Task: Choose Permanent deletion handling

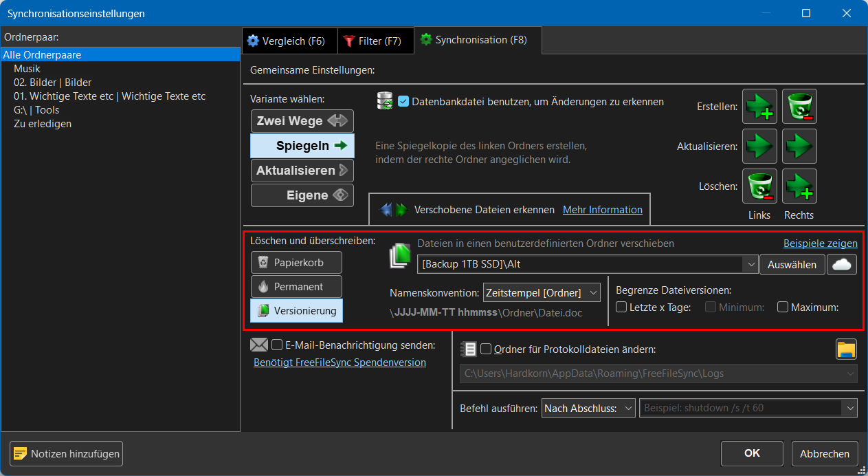Action: coord(296,287)
